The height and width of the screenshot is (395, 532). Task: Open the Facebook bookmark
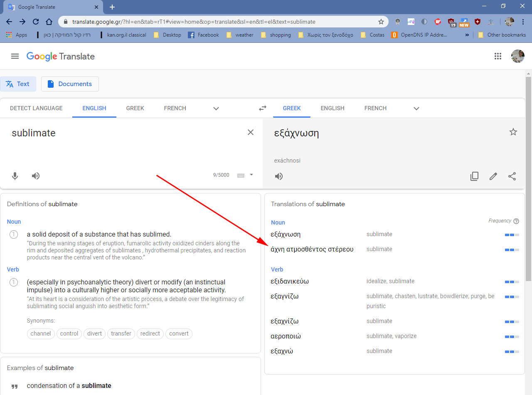[204, 35]
